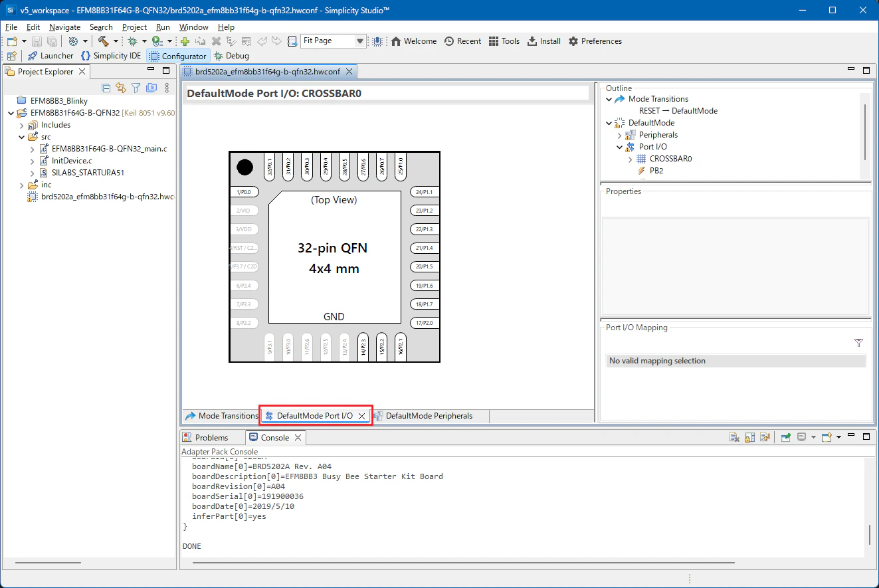Open the Launcher perspective

pos(50,56)
